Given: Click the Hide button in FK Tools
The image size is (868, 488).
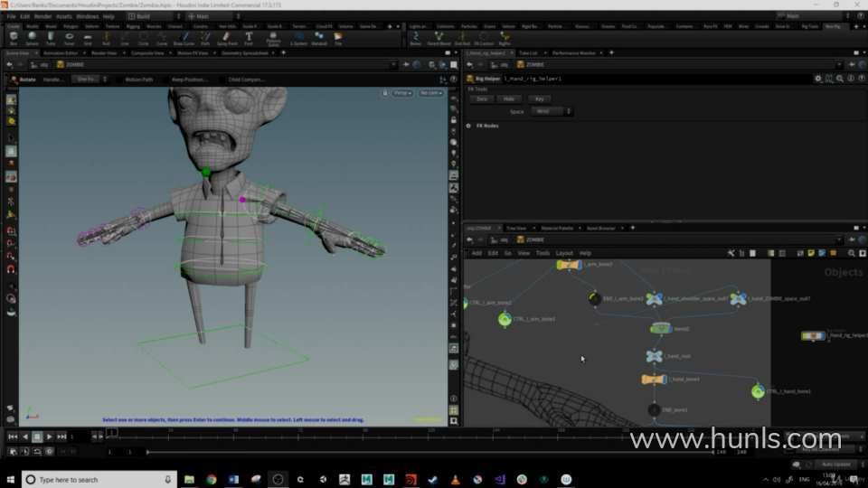Looking at the screenshot, I should (x=509, y=99).
